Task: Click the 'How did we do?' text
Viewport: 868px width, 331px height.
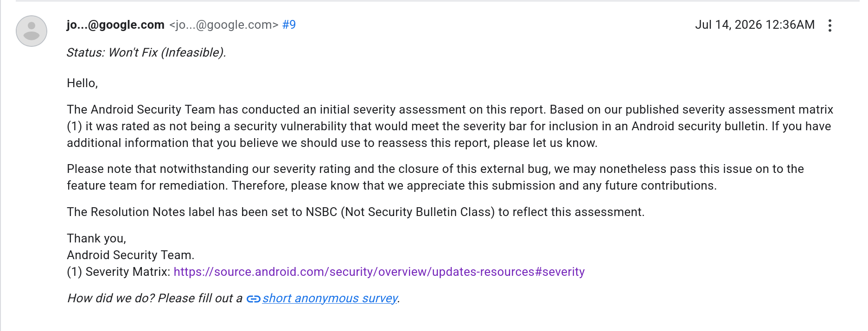Action: tap(111, 298)
